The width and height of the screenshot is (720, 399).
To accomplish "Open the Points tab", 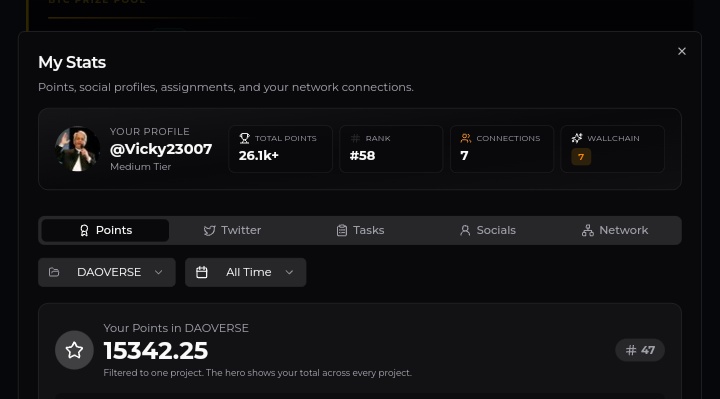I will 105,230.
